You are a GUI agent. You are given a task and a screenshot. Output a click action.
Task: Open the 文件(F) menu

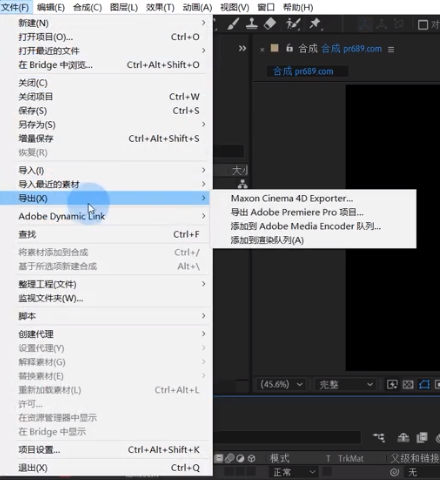[15, 7]
